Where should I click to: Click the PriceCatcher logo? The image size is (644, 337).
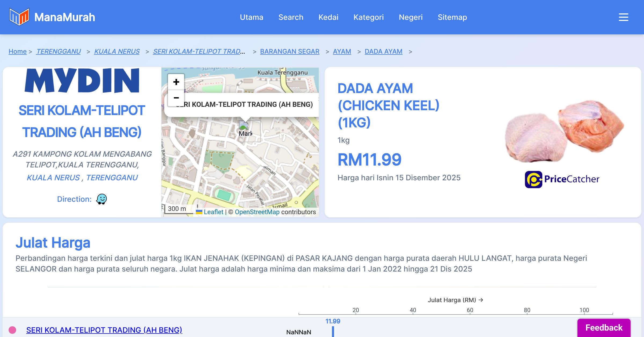pyautogui.click(x=562, y=179)
